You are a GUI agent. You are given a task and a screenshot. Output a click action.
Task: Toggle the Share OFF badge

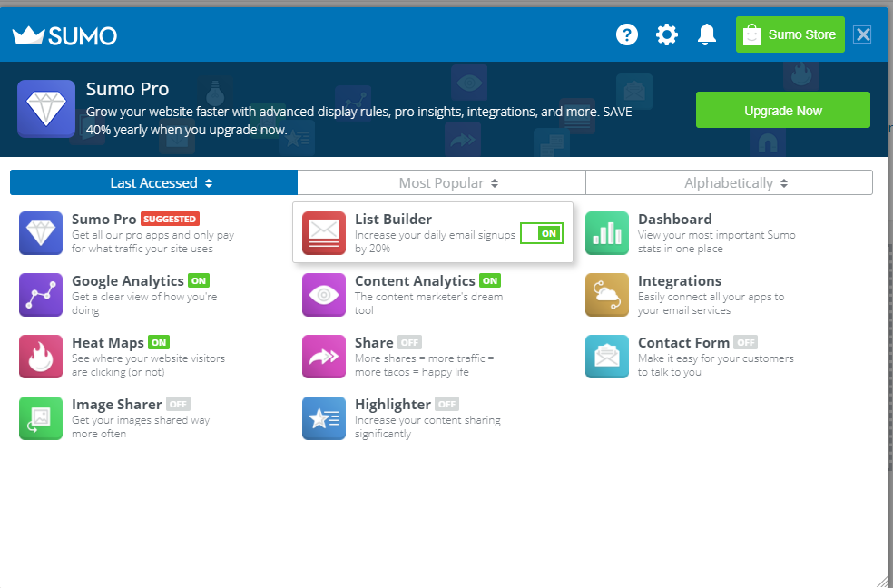(x=409, y=342)
